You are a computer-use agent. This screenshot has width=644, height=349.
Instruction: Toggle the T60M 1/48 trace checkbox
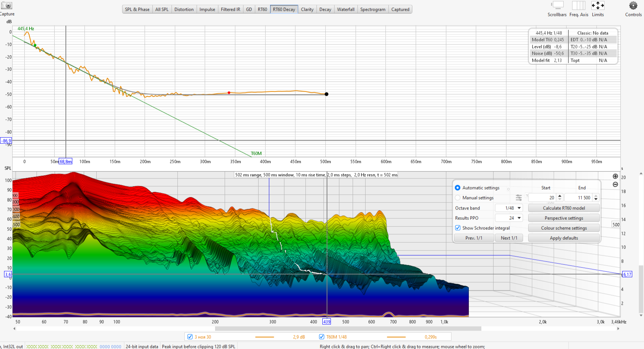pyautogui.click(x=322, y=337)
